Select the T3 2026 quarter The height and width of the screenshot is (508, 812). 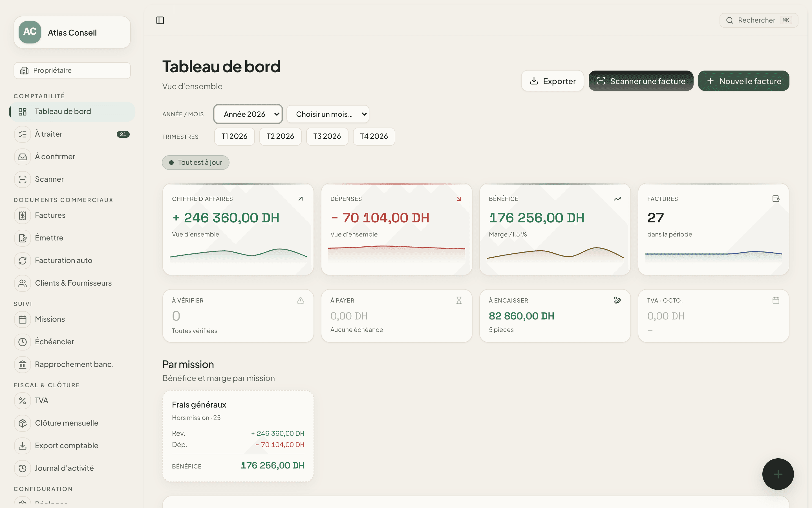[x=327, y=136]
